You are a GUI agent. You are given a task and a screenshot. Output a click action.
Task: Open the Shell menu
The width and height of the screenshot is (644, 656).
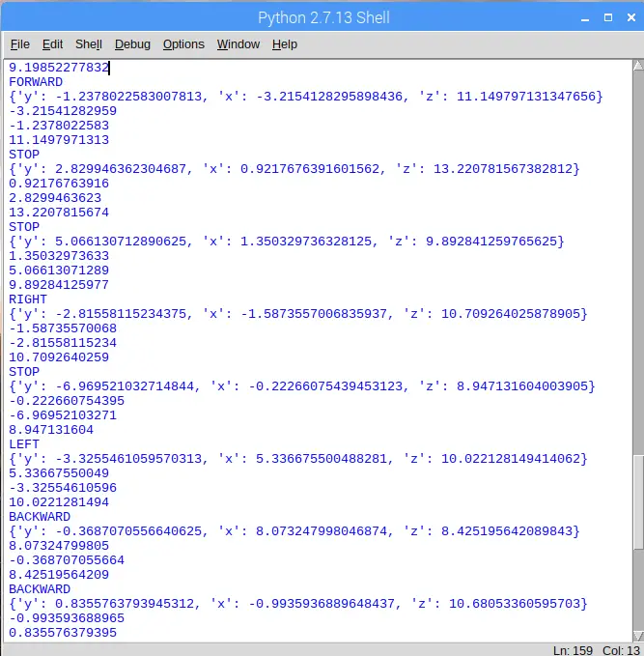(x=89, y=44)
